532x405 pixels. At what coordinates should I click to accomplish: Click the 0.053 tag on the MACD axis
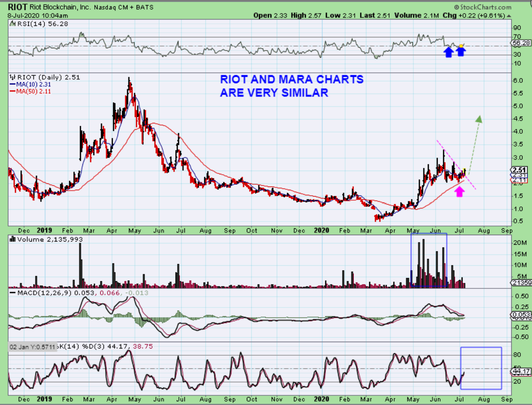(x=521, y=315)
